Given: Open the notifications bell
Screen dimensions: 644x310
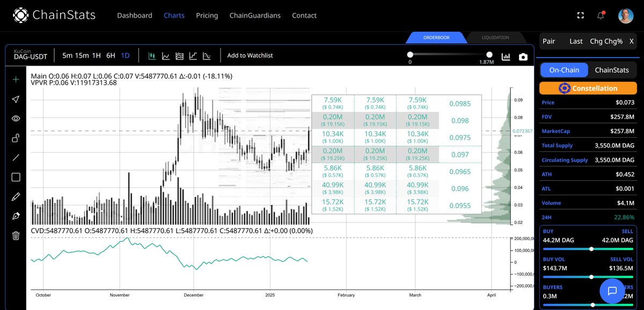Looking at the screenshot, I should pos(601,15).
